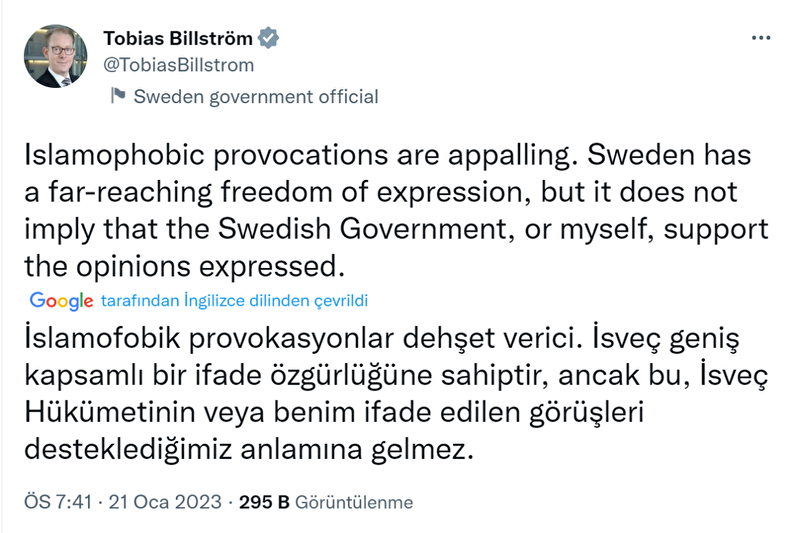The height and width of the screenshot is (533, 794).
Task: Click the government flag icon
Action: 118,95
